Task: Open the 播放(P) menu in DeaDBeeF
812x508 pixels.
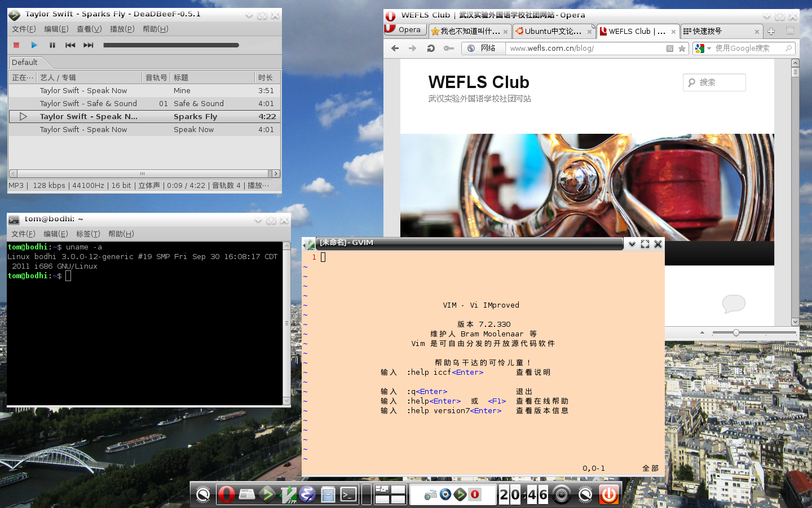Action: pos(122,29)
